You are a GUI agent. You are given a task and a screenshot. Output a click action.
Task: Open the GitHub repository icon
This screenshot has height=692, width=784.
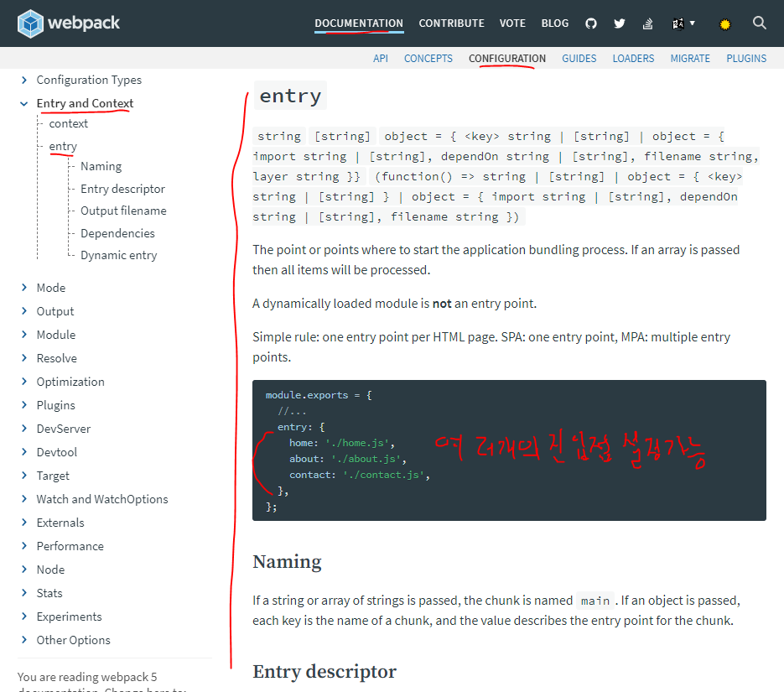click(591, 23)
